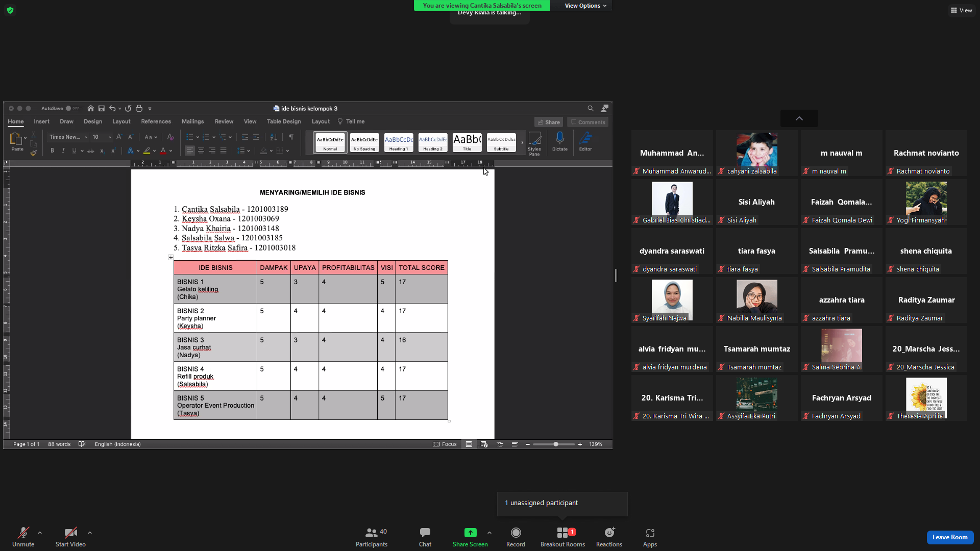Image resolution: width=980 pixels, height=551 pixels.
Task: Open Zoom Apps
Action: (650, 537)
